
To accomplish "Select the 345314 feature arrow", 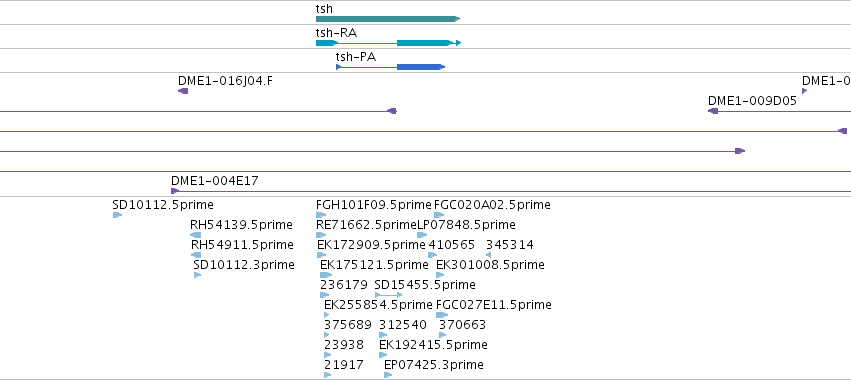I will click(x=488, y=255).
